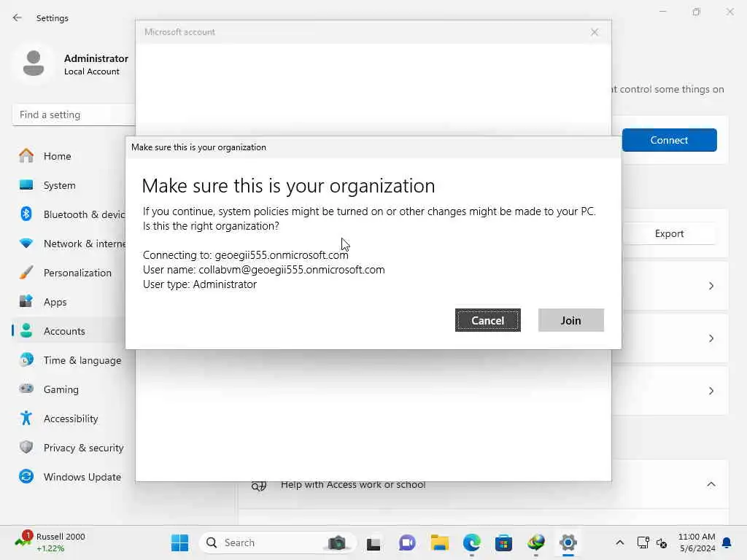
Task: Select Accounts in the sidebar
Action: tap(69, 331)
